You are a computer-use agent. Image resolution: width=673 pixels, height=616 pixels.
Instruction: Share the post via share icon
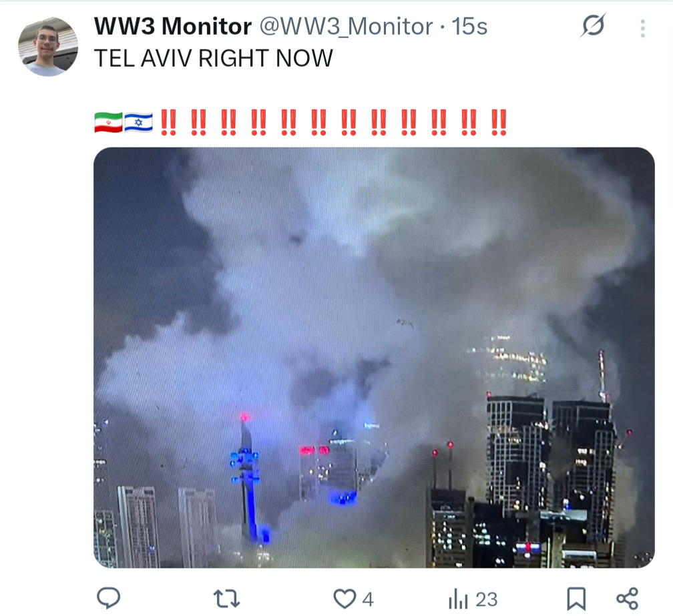tap(628, 599)
